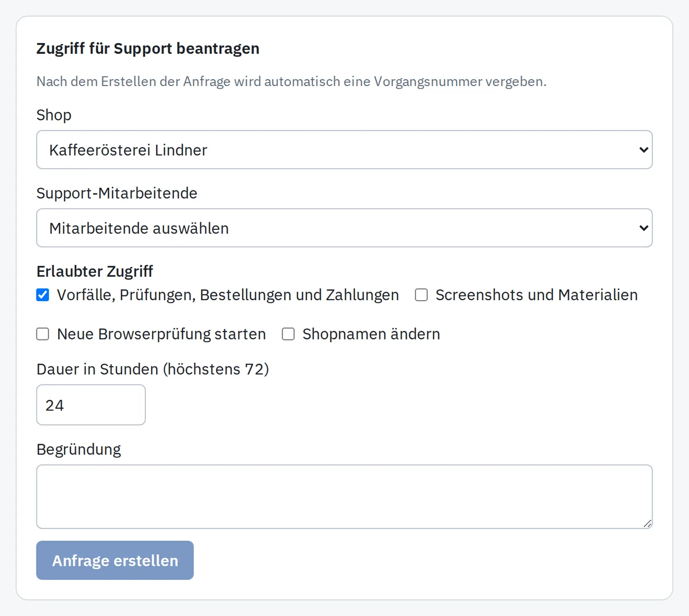Expand the Support-Mitarbeitende dropdown
The image size is (689, 616).
344,228
